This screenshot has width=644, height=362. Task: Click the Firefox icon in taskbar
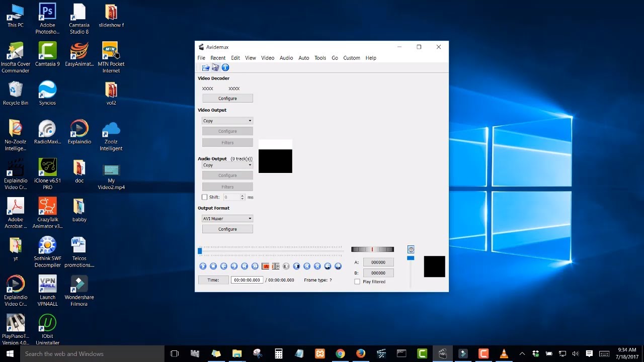(361, 354)
